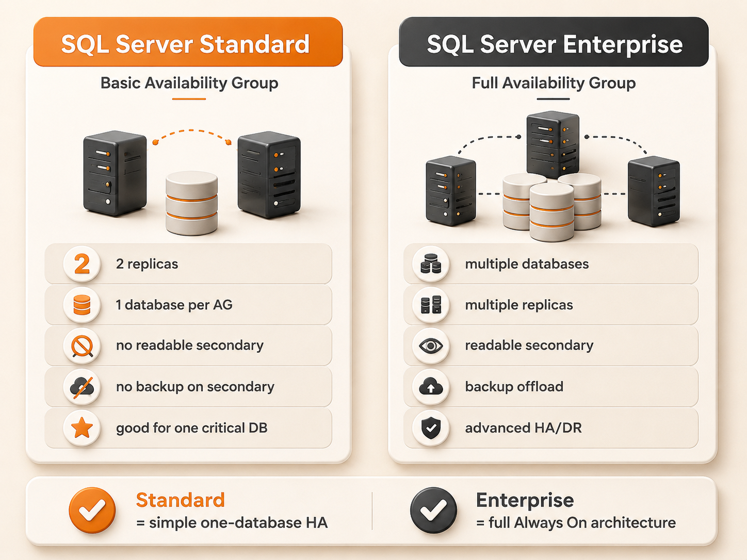This screenshot has width=747, height=560.
Task: Click the "multiple databases" text
Action: [527, 264]
